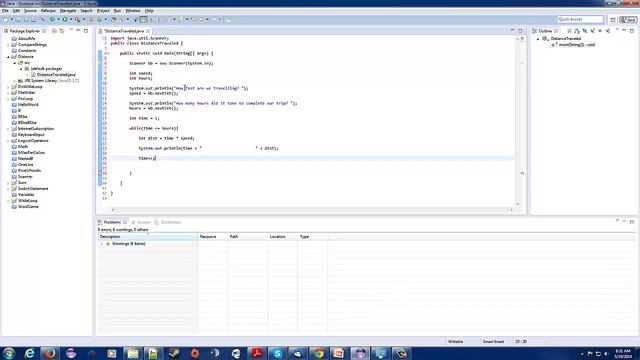This screenshot has width=640, height=360.
Task: Click the Save toolbar icon
Action: [18, 19]
